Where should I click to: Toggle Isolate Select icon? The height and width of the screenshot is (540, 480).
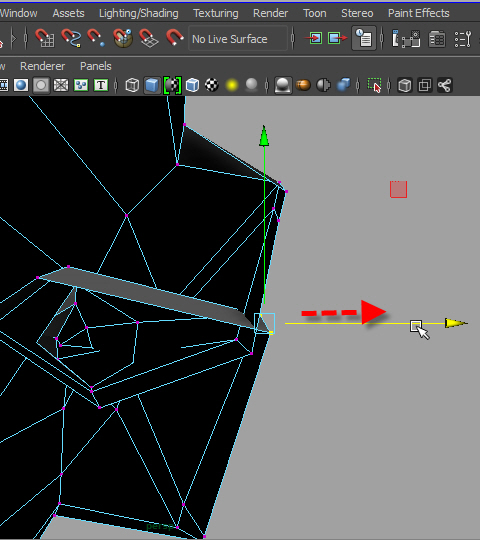click(x=374, y=85)
